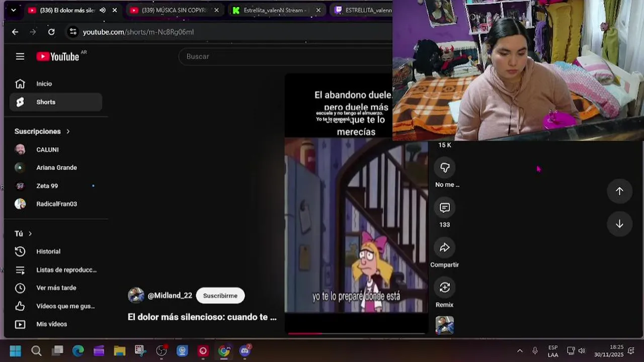This screenshot has width=644, height=362.
Task: Click the browser forward arrow
Action: [x=33, y=32]
